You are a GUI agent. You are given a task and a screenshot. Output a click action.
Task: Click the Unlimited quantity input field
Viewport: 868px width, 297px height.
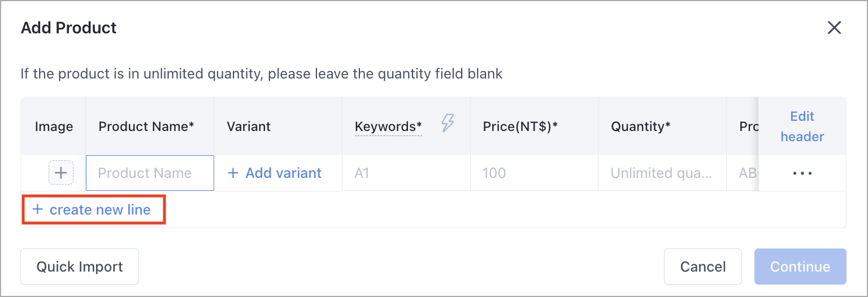pyautogui.click(x=662, y=173)
